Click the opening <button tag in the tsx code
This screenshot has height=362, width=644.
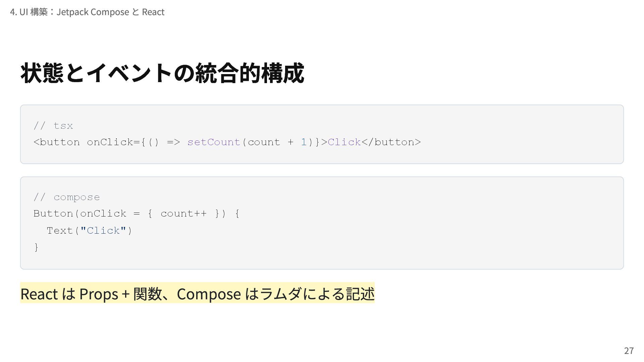pos(57,142)
